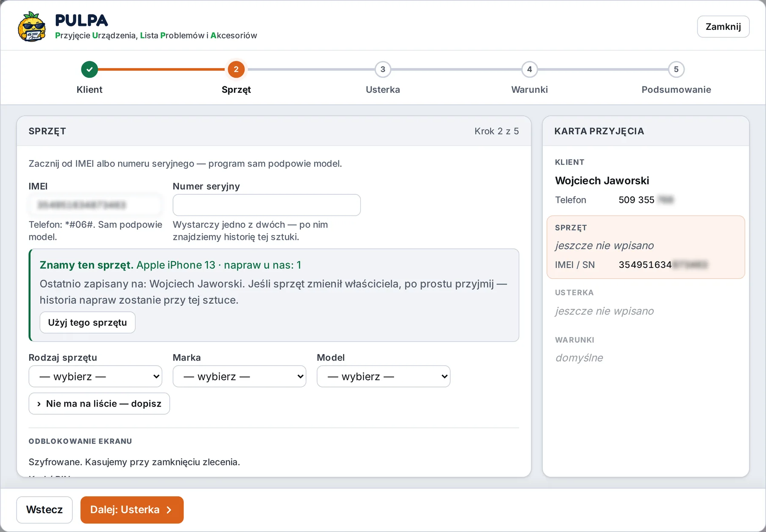The width and height of the screenshot is (766, 532).
Task: Click the Telefon number in the card
Action: point(646,200)
